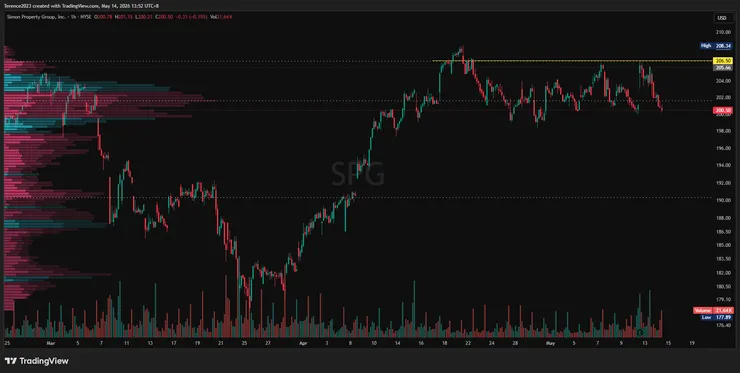
Task: Click the High 208.34 price label
Action: [x=716, y=46]
